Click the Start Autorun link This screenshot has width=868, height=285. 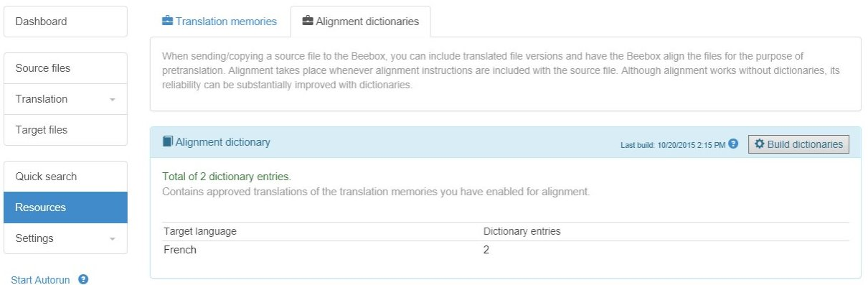[x=40, y=280]
